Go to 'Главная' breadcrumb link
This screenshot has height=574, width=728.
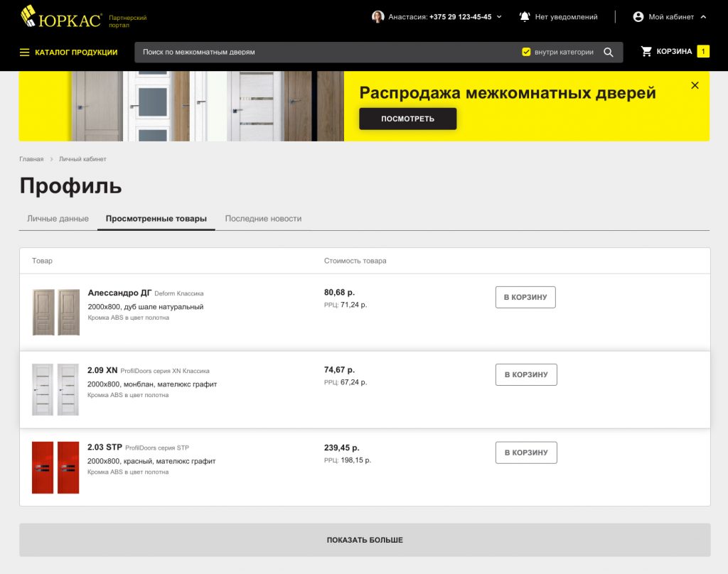point(31,159)
